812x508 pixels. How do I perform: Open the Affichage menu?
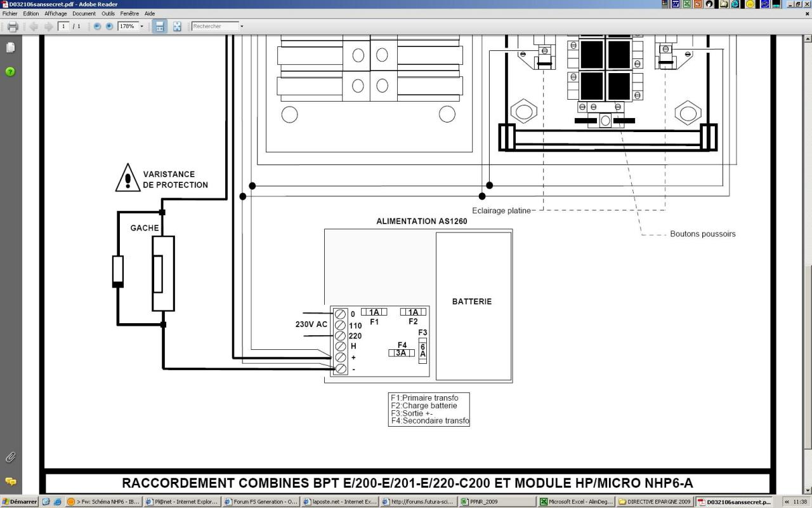(55, 13)
